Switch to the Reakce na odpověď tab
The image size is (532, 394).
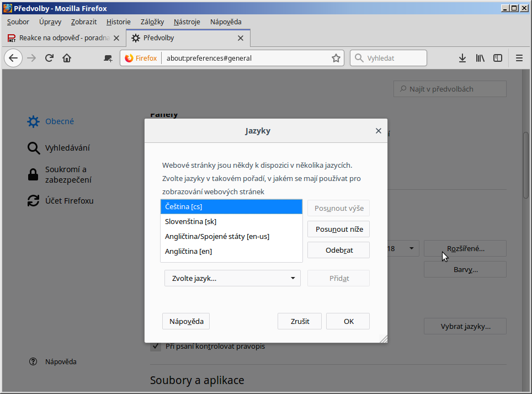click(64, 38)
